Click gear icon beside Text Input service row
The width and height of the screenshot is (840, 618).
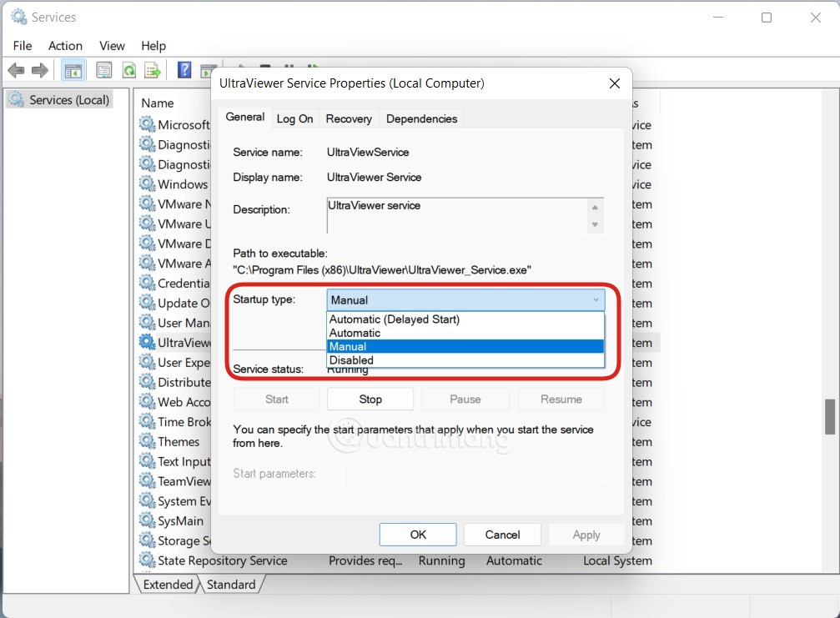pyautogui.click(x=148, y=461)
